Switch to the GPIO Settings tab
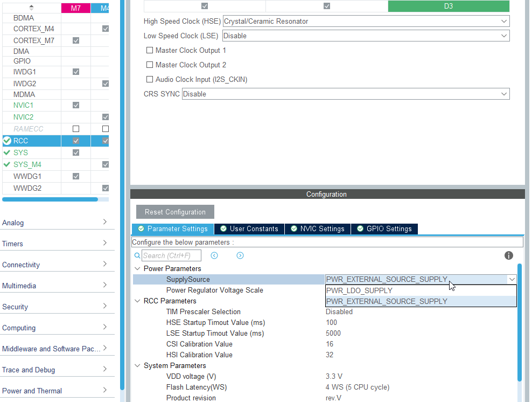This screenshot has height=402, width=532. coord(384,228)
